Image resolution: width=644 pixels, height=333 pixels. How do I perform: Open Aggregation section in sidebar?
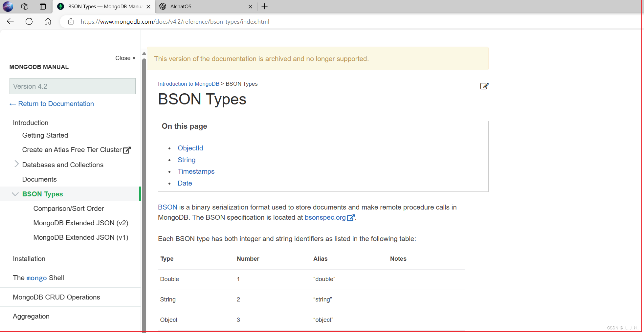click(x=31, y=316)
